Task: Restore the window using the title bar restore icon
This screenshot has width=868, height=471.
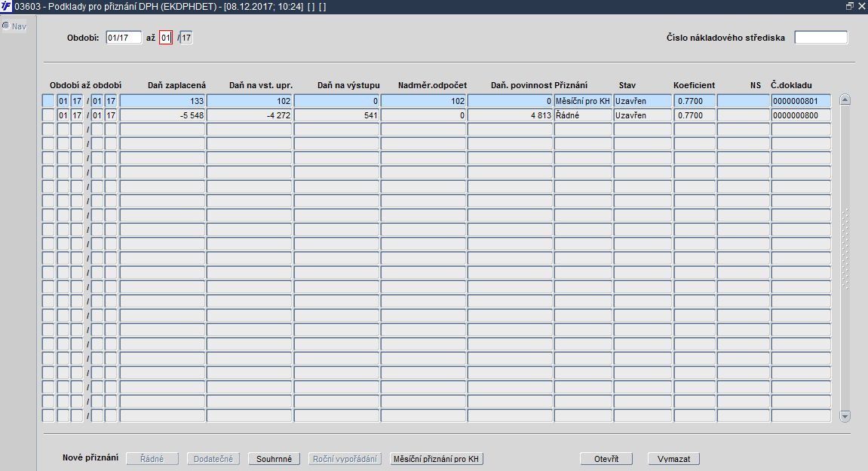Action: tap(850, 7)
